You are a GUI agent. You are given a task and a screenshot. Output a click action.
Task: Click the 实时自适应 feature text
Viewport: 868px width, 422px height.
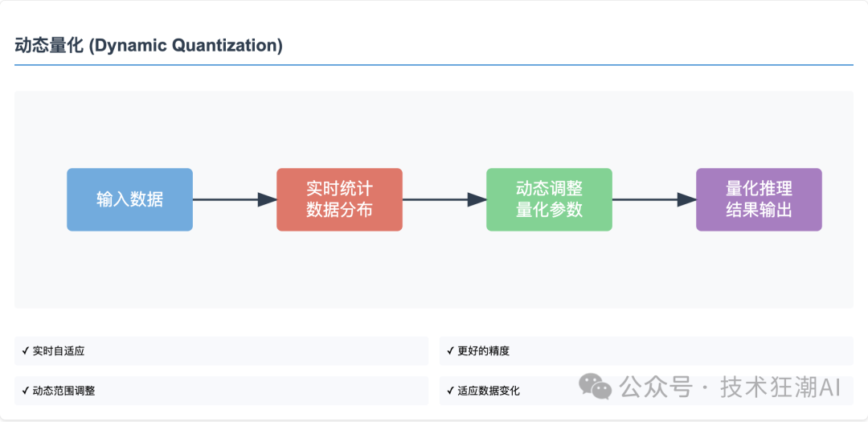59,351
